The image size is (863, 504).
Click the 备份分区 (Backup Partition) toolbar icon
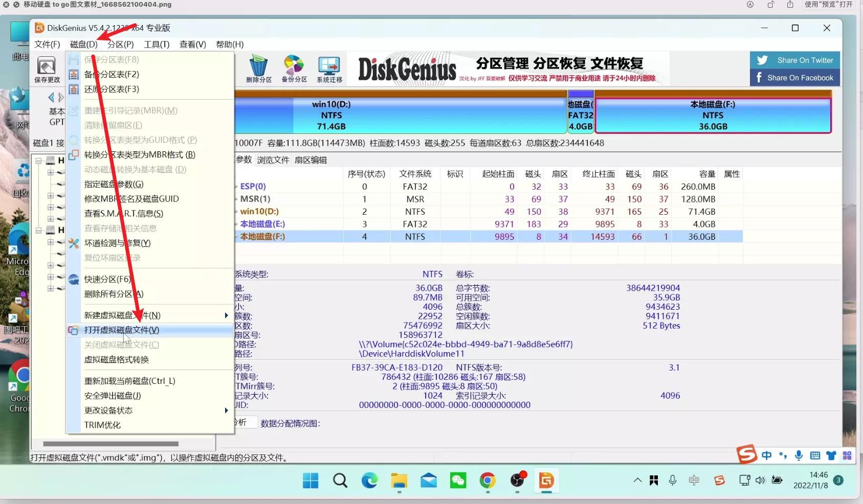click(x=294, y=68)
